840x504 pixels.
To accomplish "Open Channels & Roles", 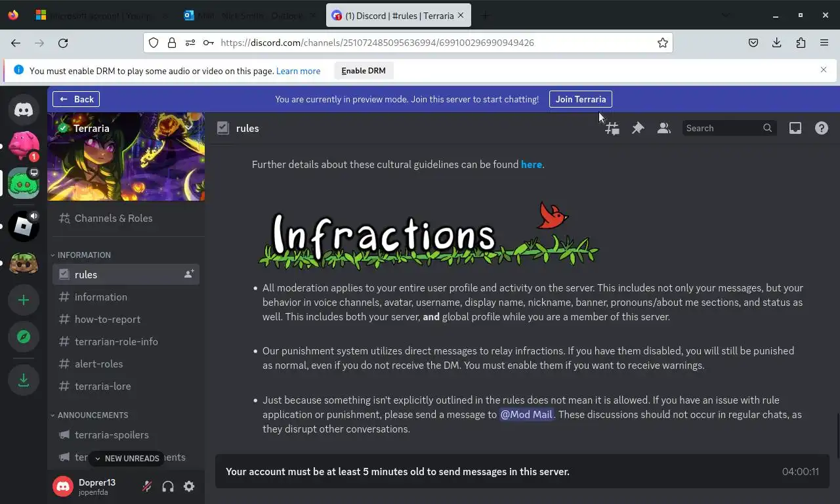I will click(x=126, y=218).
